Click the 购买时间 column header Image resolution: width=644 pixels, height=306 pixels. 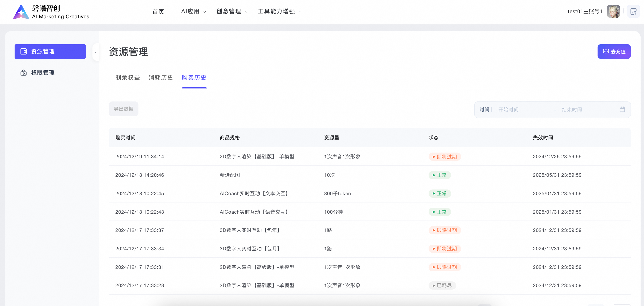click(125, 137)
